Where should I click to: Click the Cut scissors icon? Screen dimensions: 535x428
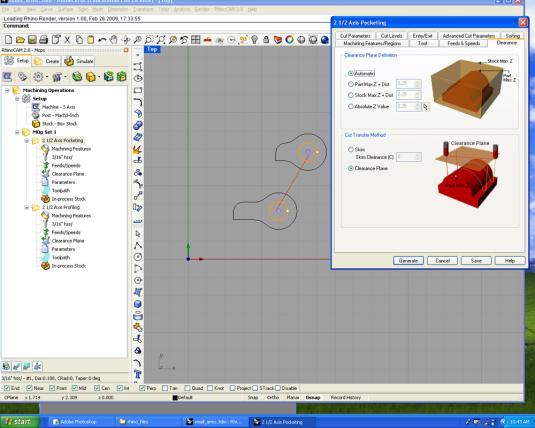click(67, 40)
